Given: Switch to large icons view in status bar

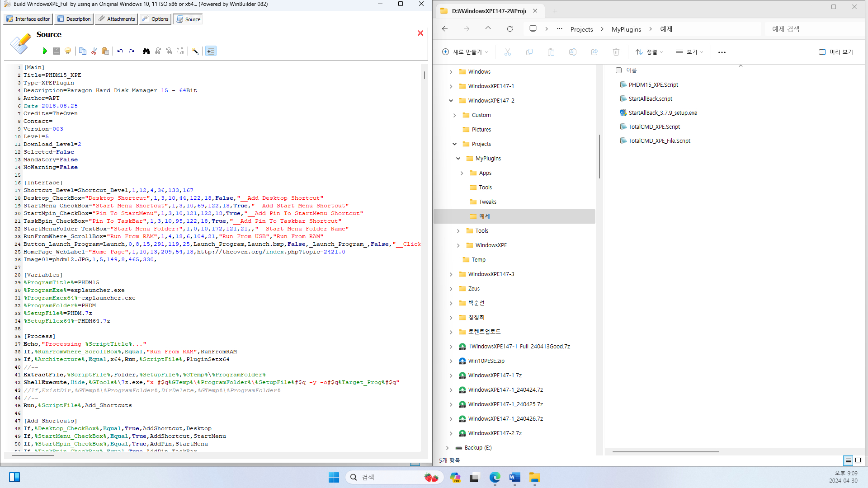Looking at the screenshot, I should tap(858, 460).
